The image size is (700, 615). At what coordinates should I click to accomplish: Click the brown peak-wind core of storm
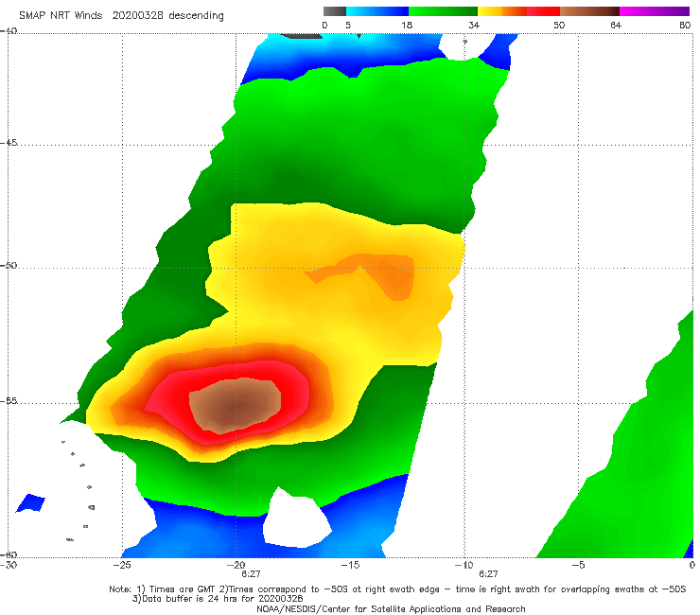tap(236, 406)
